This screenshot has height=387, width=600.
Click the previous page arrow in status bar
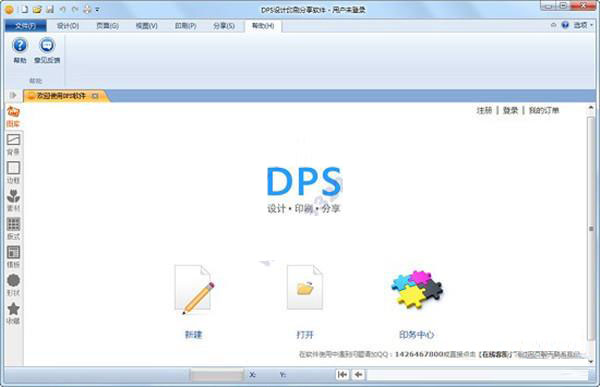coord(358,374)
